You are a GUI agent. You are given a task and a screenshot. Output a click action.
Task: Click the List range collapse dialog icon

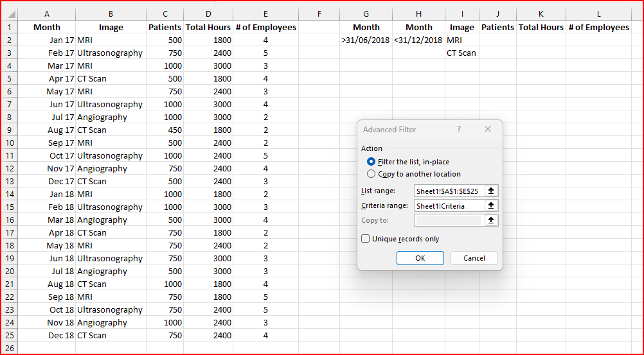point(491,191)
